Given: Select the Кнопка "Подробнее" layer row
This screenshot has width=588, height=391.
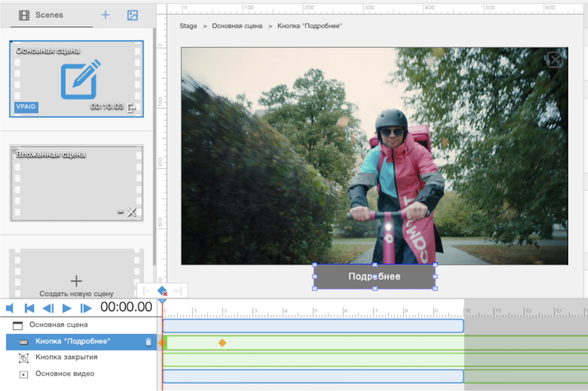Looking at the screenshot, I should [81, 342].
